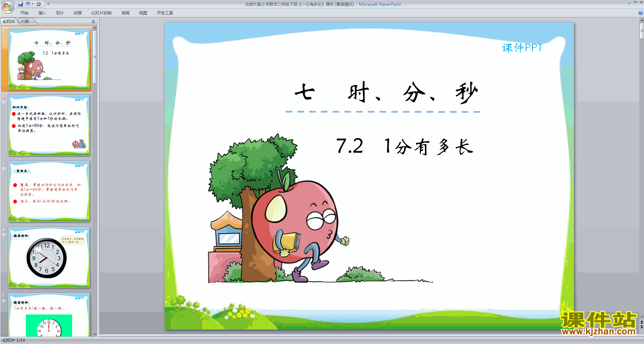Click thumbnail pane scroll down arrow
This screenshot has width=644, height=344.
coord(95,334)
